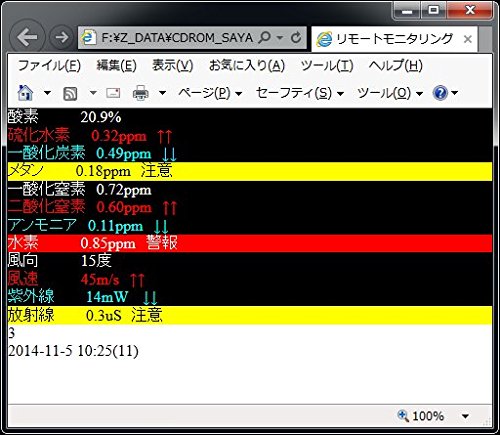Click the Forward navigation arrow
This screenshot has height=435, width=500.
click(x=61, y=37)
